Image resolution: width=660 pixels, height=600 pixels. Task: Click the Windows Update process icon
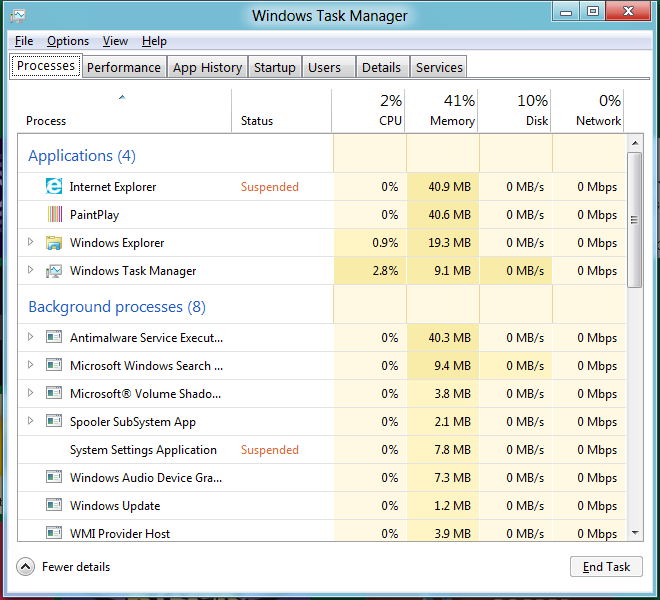pyautogui.click(x=54, y=504)
